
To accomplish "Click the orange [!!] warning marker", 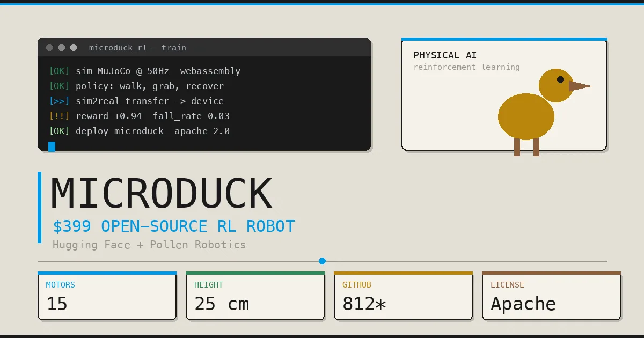I will coord(60,116).
